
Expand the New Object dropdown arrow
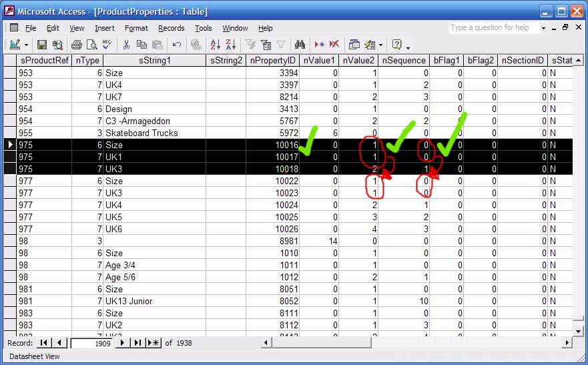[x=380, y=45]
